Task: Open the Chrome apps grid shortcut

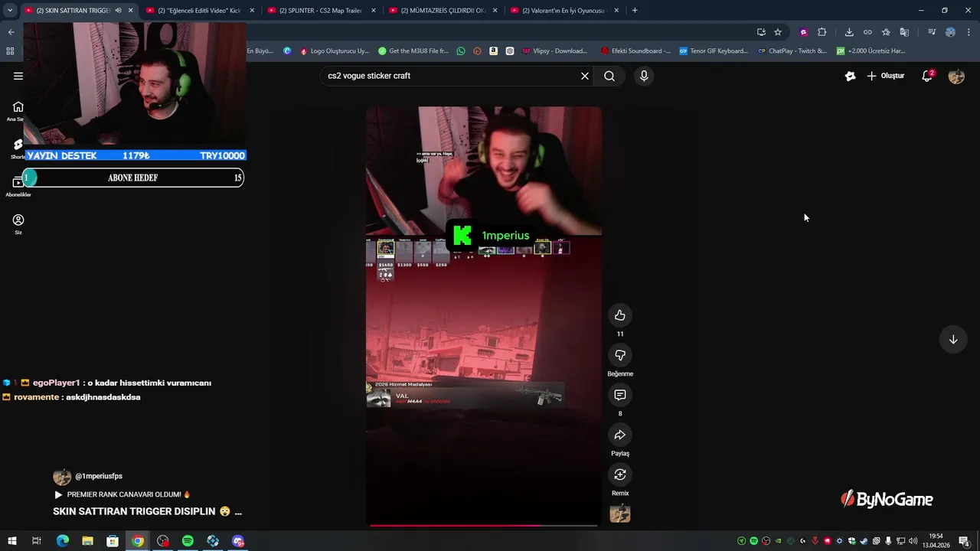Action: point(10,51)
